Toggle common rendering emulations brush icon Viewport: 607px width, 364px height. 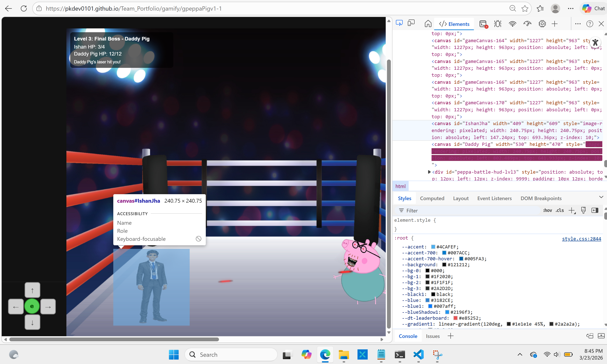click(x=583, y=210)
